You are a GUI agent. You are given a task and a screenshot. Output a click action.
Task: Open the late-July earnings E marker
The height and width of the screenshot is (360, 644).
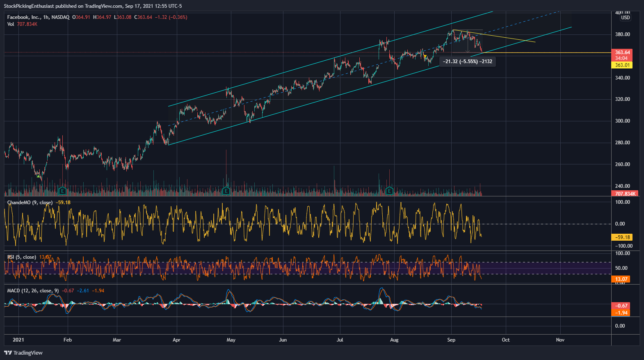tap(389, 191)
